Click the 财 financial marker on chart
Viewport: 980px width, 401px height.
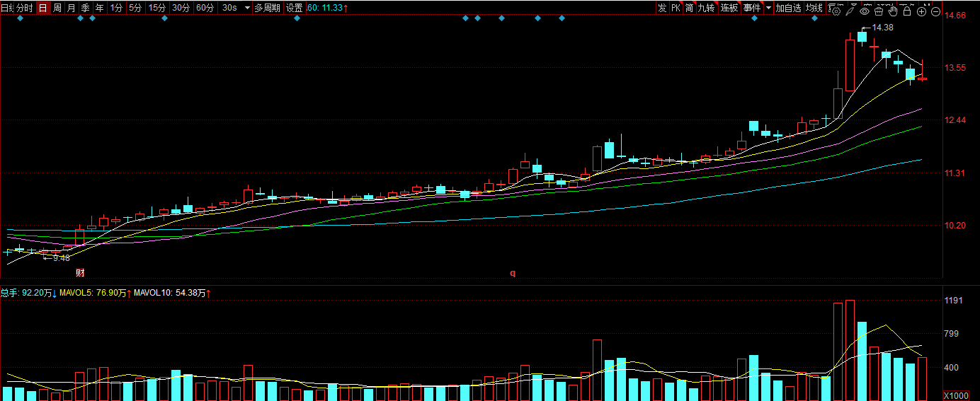(x=81, y=272)
